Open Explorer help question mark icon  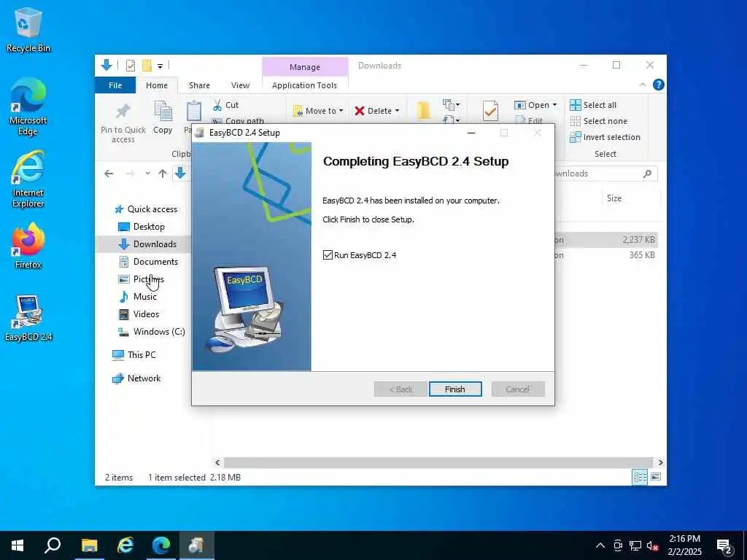[659, 85]
